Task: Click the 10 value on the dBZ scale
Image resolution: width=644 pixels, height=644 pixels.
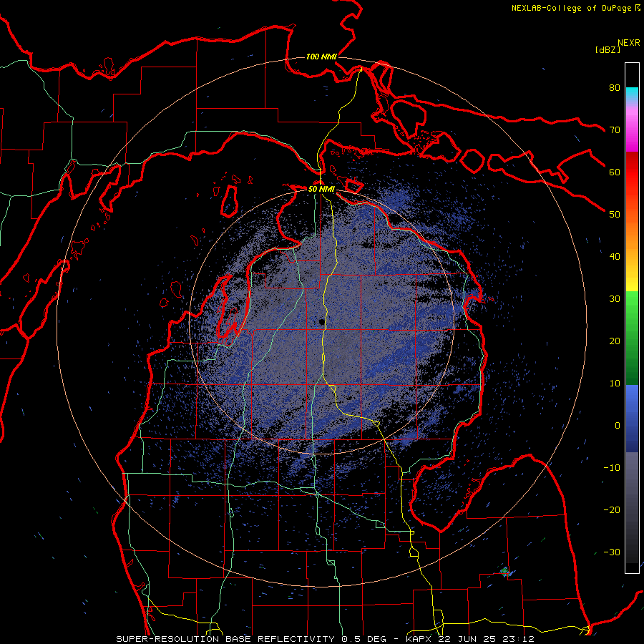Action: pyautogui.click(x=615, y=384)
